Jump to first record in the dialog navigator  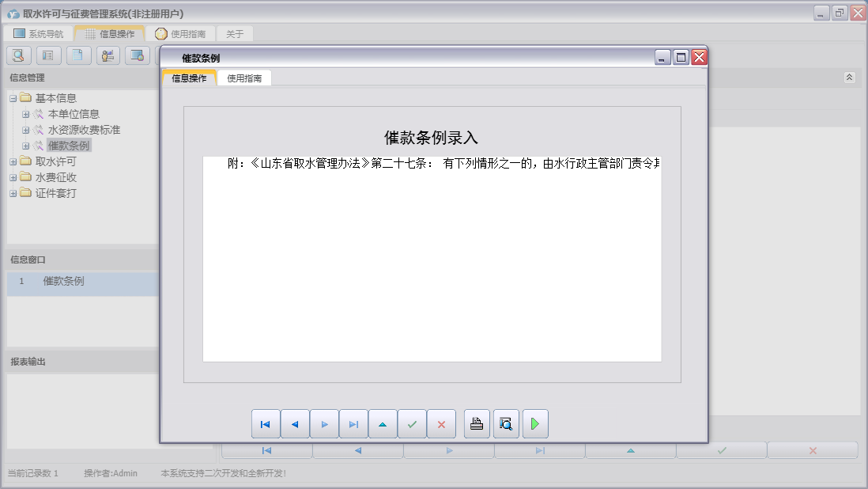tap(266, 424)
